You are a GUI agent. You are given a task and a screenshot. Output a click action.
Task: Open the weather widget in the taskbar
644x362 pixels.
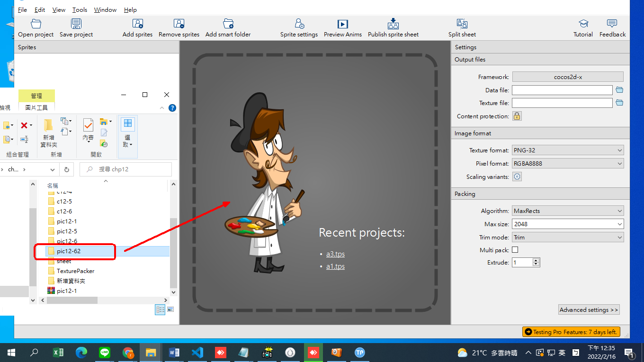click(487, 353)
